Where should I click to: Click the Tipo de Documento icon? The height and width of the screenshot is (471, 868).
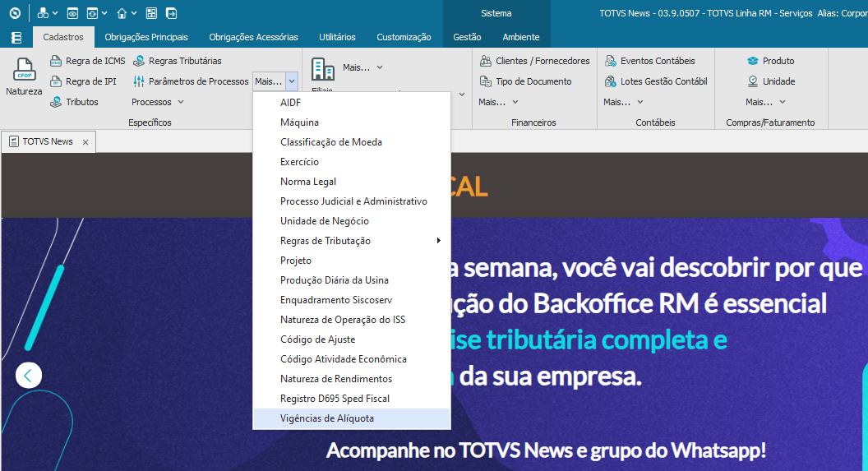(486, 81)
